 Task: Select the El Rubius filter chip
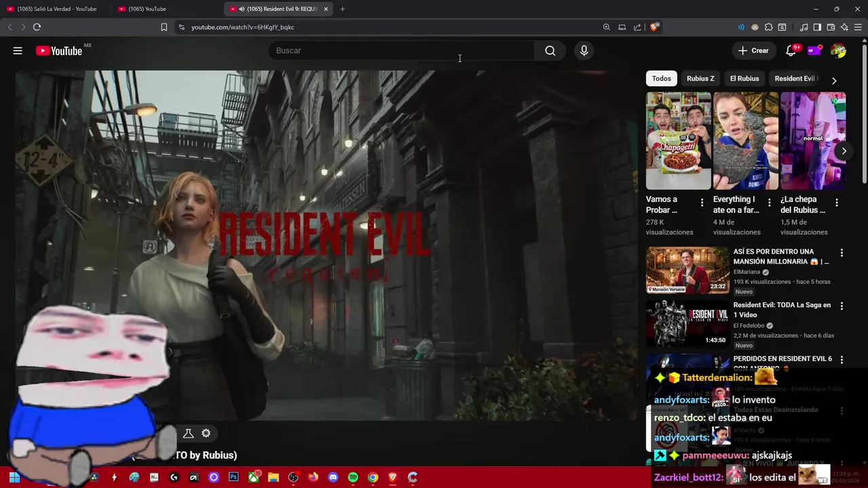click(x=744, y=79)
